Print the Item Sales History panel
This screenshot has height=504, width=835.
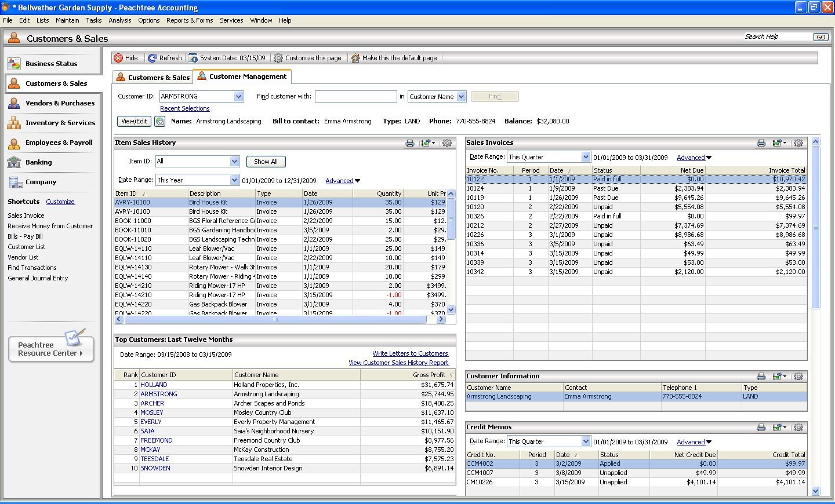tap(410, 143)
